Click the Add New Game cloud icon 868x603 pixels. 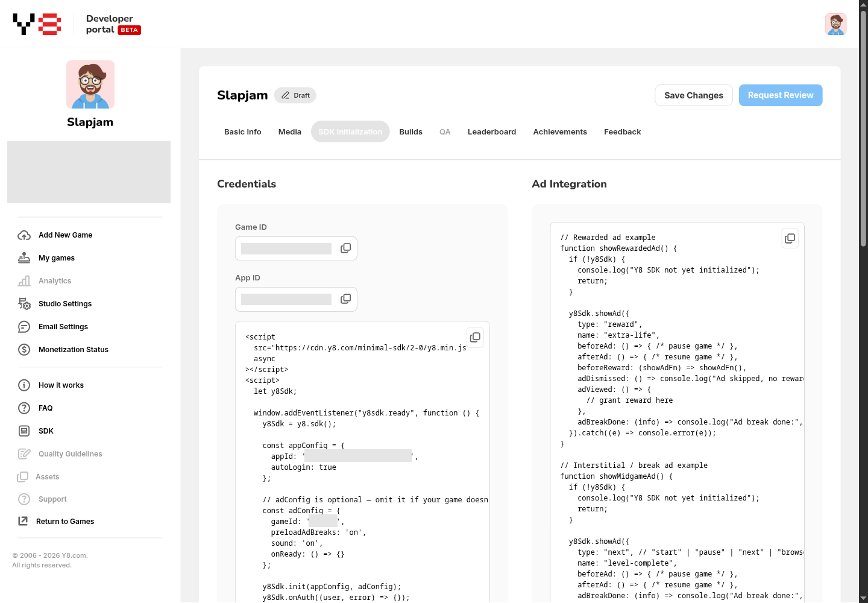coord(24,235)
